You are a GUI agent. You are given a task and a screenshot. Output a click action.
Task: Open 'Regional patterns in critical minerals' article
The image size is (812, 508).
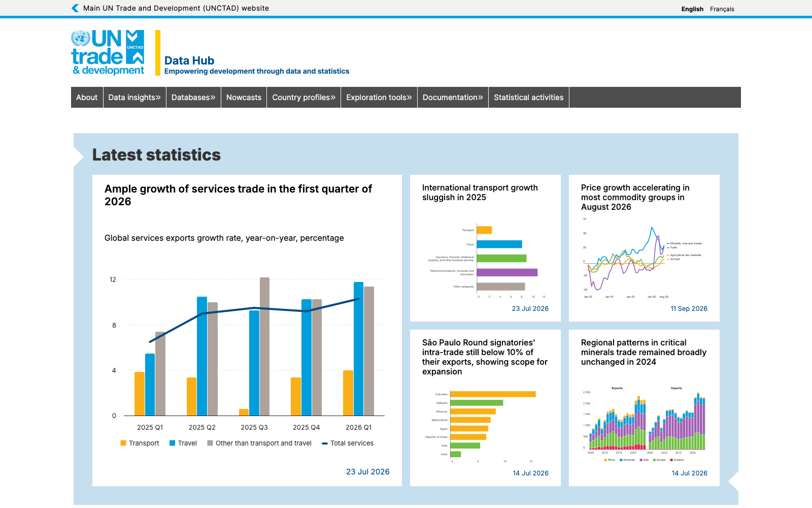click(x=644, y=352)
